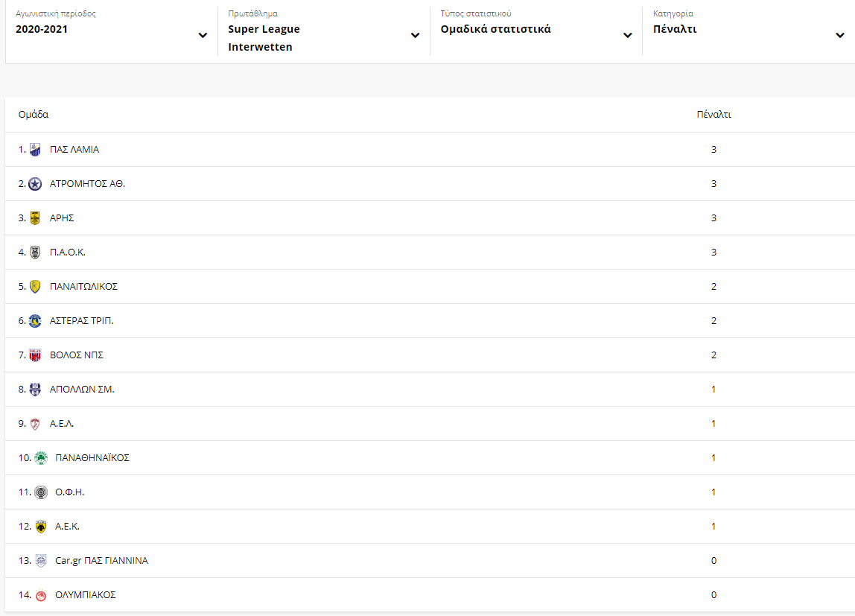The height and width of the screenshot is (616, 855).
Task: Click the ΑΠΟΛΛΩΝ ΣΜ. crest icon
Action: [x=35, y=390]
